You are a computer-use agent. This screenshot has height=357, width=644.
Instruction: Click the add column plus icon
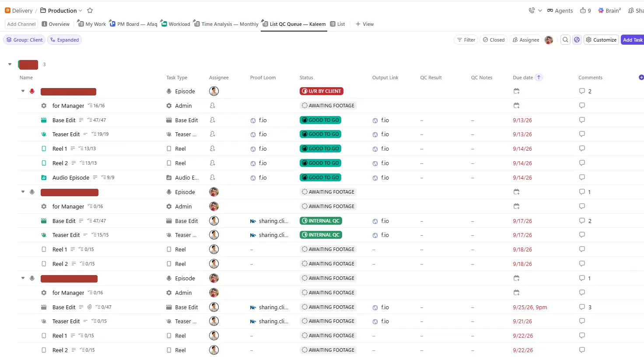pos(641,78)
